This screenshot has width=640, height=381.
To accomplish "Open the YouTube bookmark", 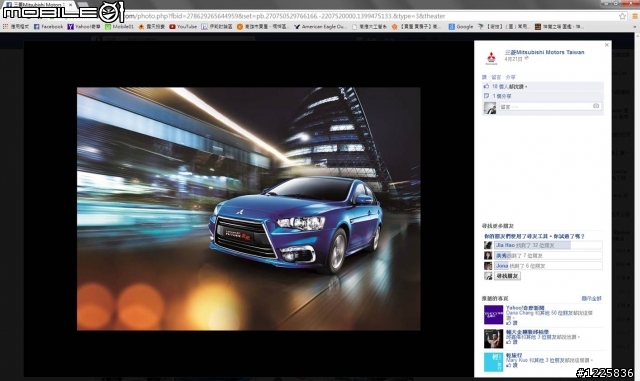I will click(x=183, y=27).
